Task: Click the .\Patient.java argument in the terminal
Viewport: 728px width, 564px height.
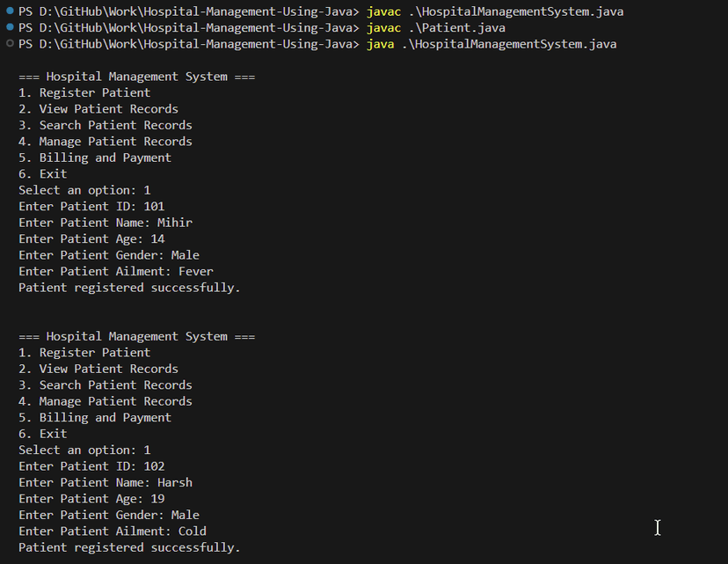Action: 456,28
